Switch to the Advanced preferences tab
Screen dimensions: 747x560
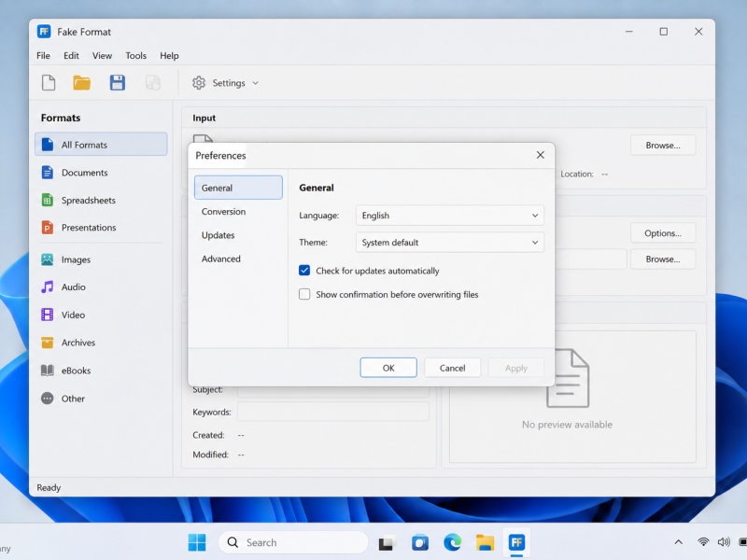[238, 259]
